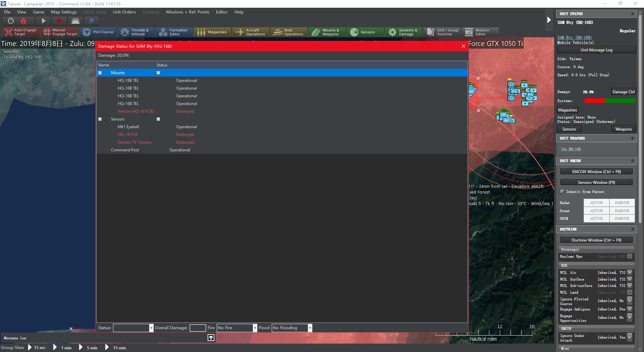
Task: Click the red record button in toolbar
Action: (59, 21)
